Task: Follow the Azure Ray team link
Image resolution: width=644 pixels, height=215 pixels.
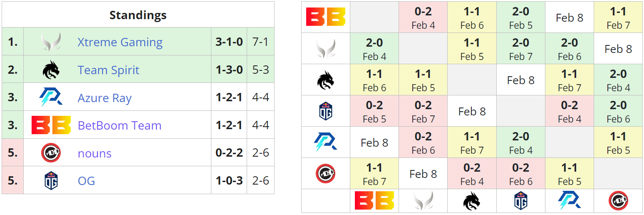Action: coord(104,98)
